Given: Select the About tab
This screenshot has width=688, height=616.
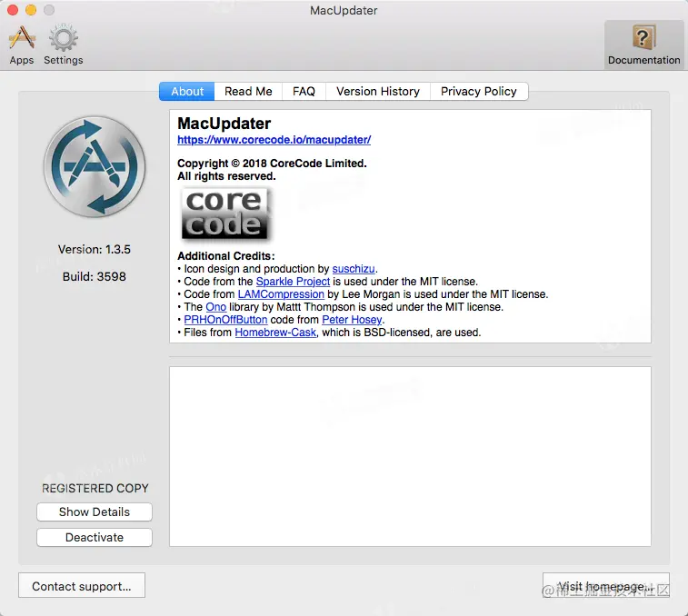Looking at the screenshot, I should (187, 91).
